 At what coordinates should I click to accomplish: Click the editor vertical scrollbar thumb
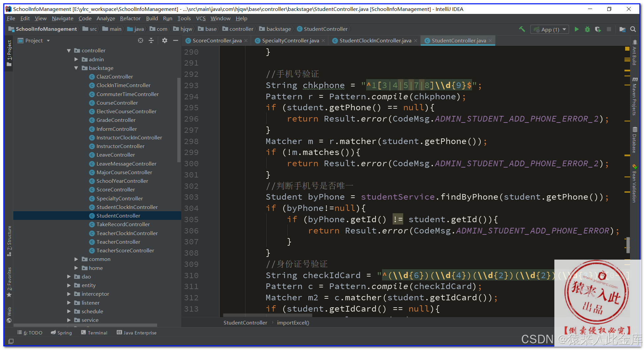[x=628, y=245]
